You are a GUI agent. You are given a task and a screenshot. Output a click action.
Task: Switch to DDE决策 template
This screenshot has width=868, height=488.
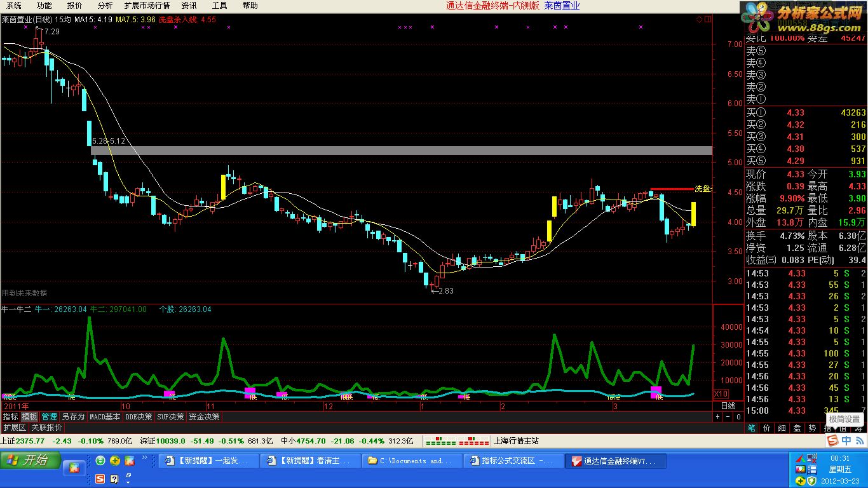[139, 417]
